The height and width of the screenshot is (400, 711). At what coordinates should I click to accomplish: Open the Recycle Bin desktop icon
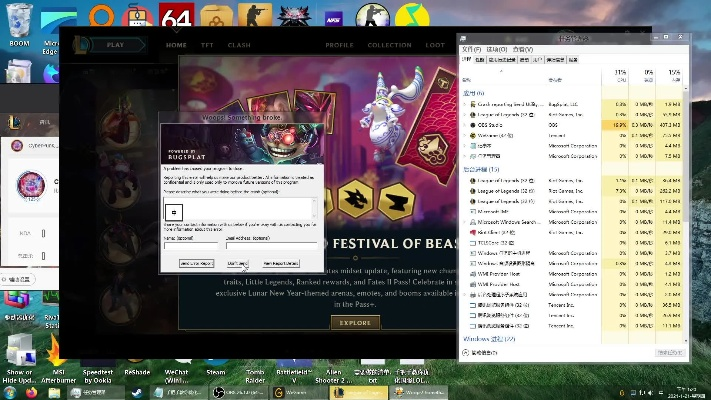[19, 25]
